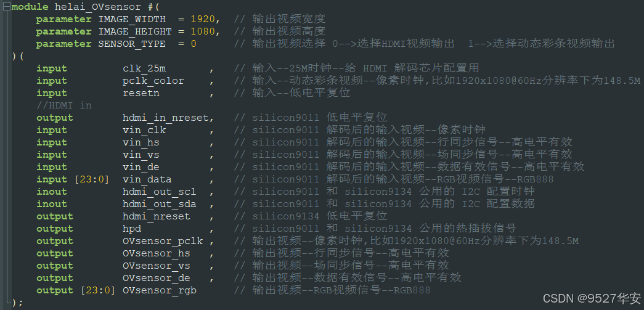Place cursor on OVsensor_pclk signal name
Screen dimensions: 644x310
(x=163, y=241)
